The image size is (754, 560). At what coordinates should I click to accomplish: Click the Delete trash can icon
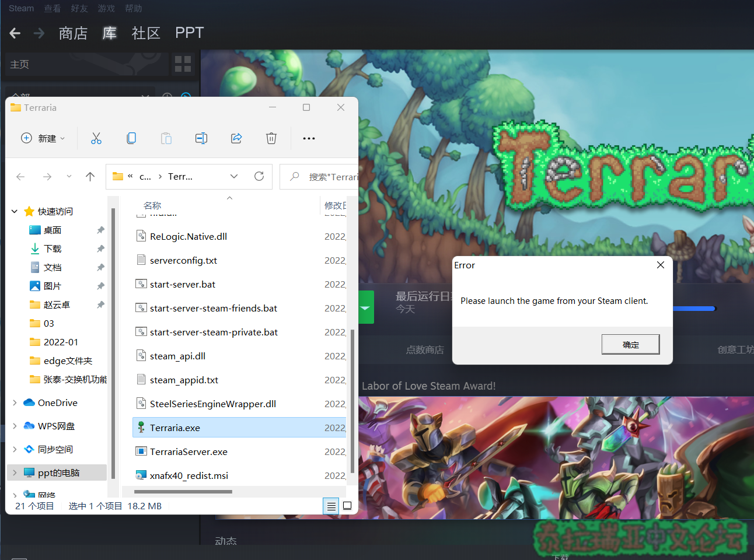click(x=271, y=138)
